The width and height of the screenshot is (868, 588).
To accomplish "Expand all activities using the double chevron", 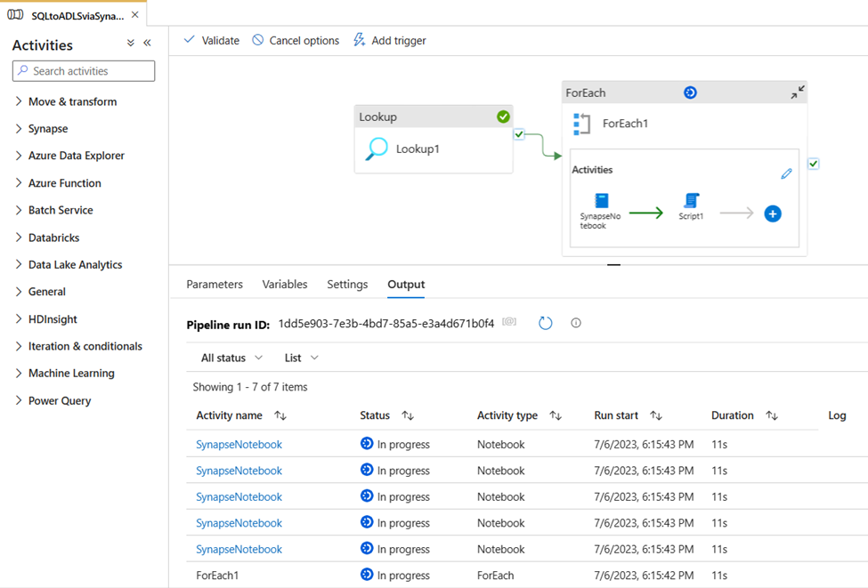I will [131, 43].
